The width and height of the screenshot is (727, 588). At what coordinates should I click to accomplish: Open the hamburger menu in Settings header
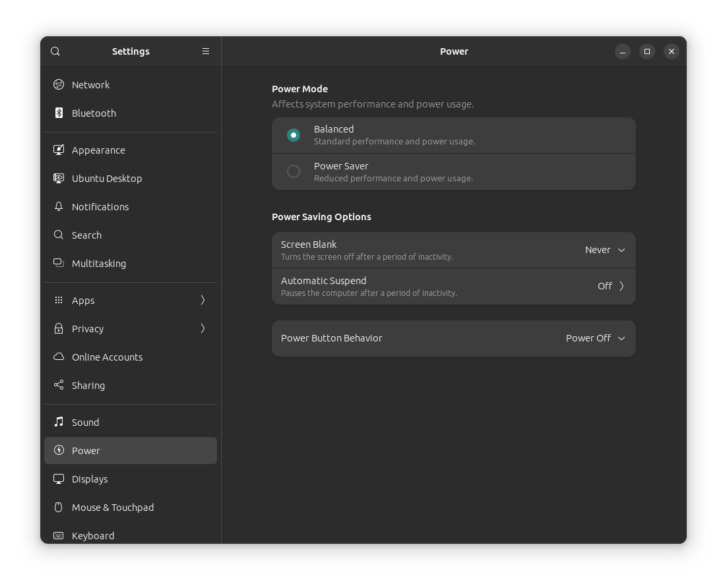[x=206, y=51]
